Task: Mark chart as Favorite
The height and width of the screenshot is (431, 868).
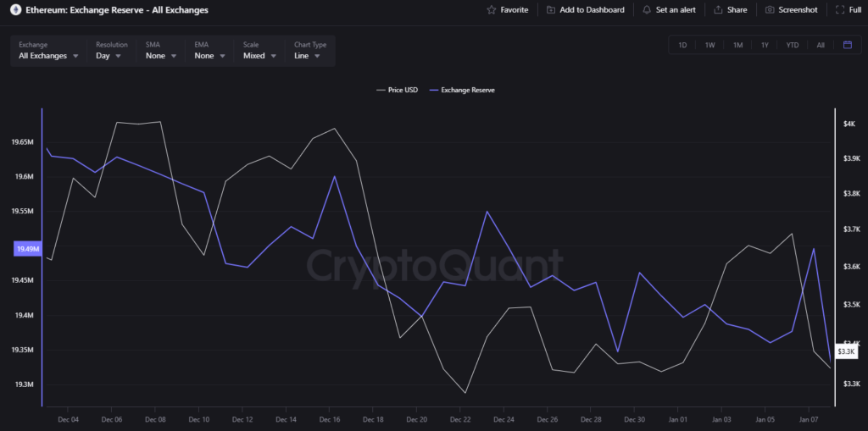Action: pyautogui.click(x=508, y=10)
